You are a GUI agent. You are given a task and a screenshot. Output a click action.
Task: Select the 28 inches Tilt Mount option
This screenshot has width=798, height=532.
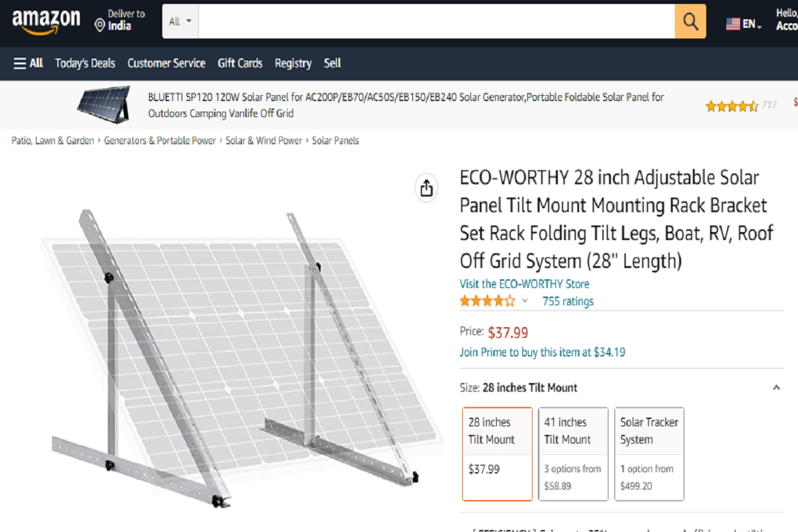coord(497,454)
